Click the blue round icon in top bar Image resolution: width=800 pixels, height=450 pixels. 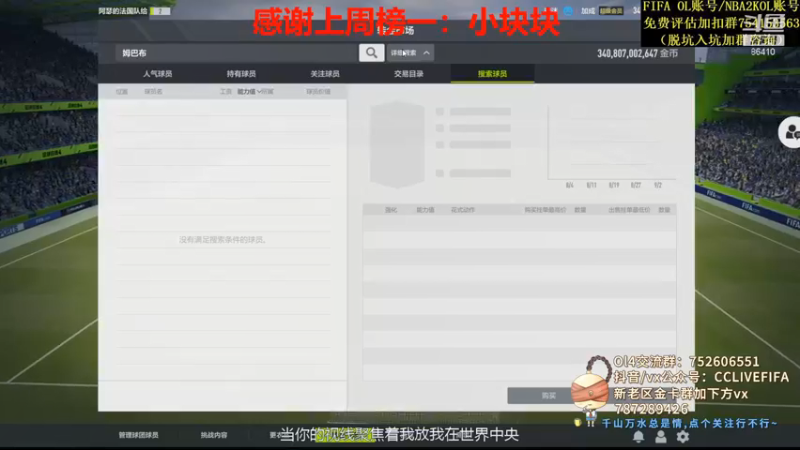568,11
